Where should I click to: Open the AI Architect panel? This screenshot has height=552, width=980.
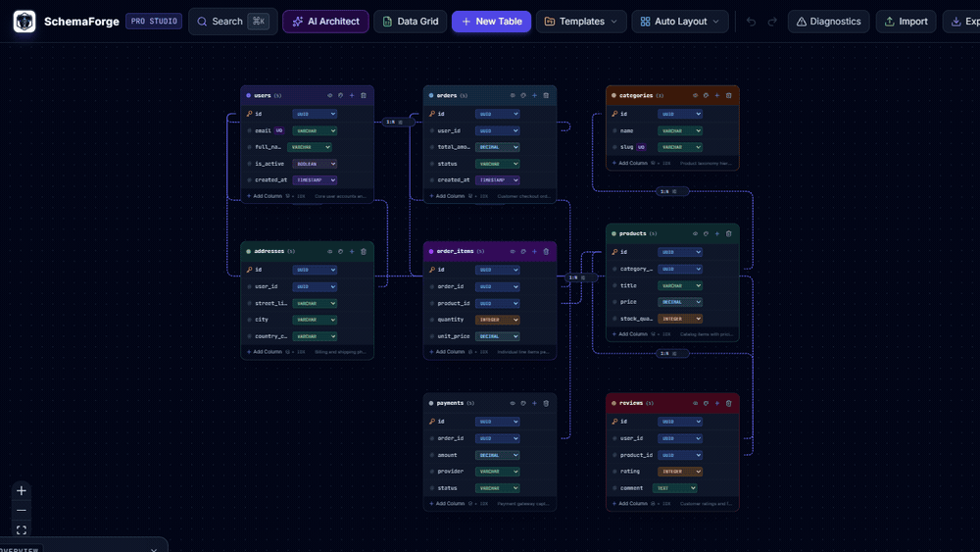coord(325,22)
